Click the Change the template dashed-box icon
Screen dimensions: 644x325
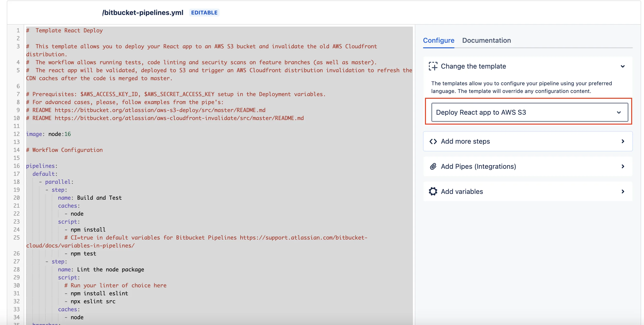[x=433, y=66]
